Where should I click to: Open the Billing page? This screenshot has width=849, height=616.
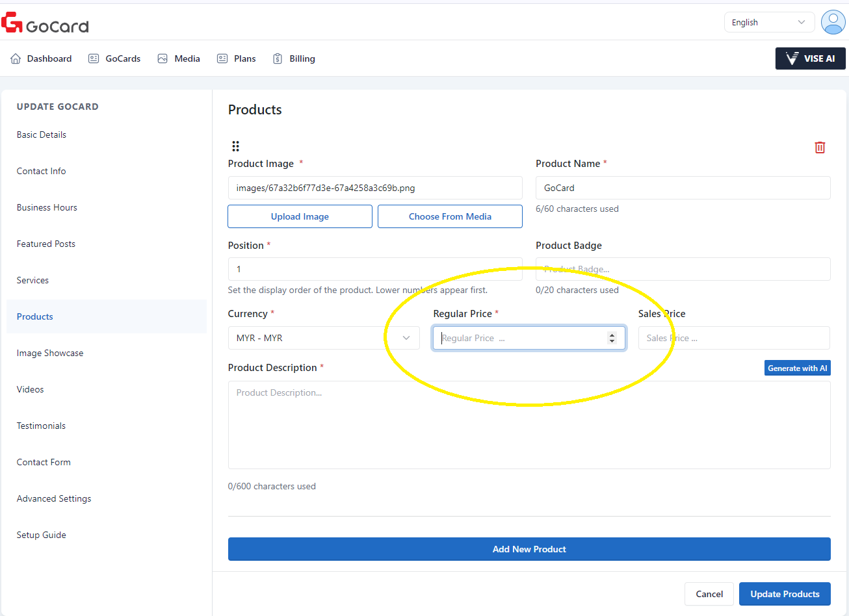[294, 58]
